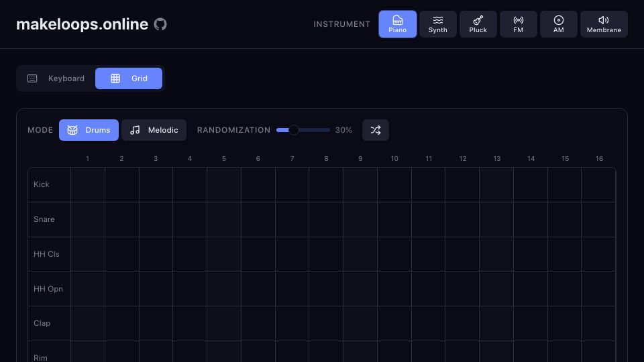Screen dimensions: 644x362
Task: Click the step 1 column header
Action: [87, 158]
